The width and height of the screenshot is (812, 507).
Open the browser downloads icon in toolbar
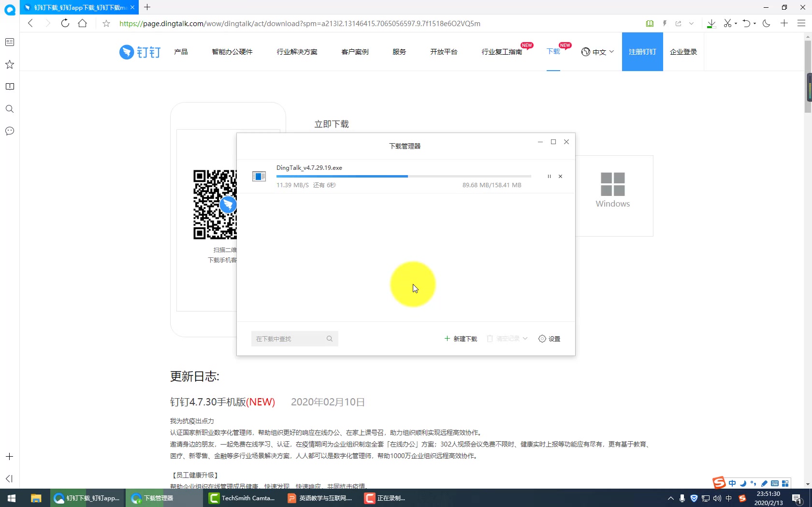[711, 24]
